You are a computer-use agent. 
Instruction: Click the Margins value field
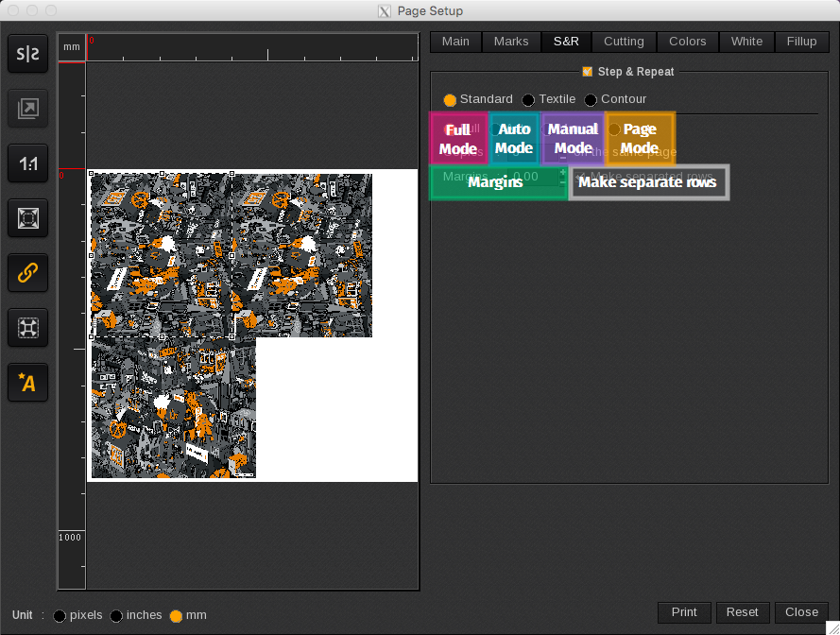point(529,177)
